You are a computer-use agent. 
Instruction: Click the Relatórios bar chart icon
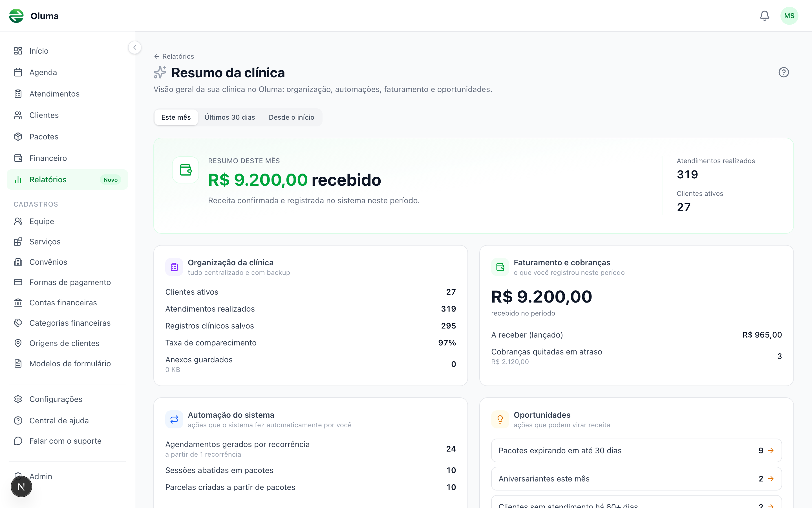18,179
